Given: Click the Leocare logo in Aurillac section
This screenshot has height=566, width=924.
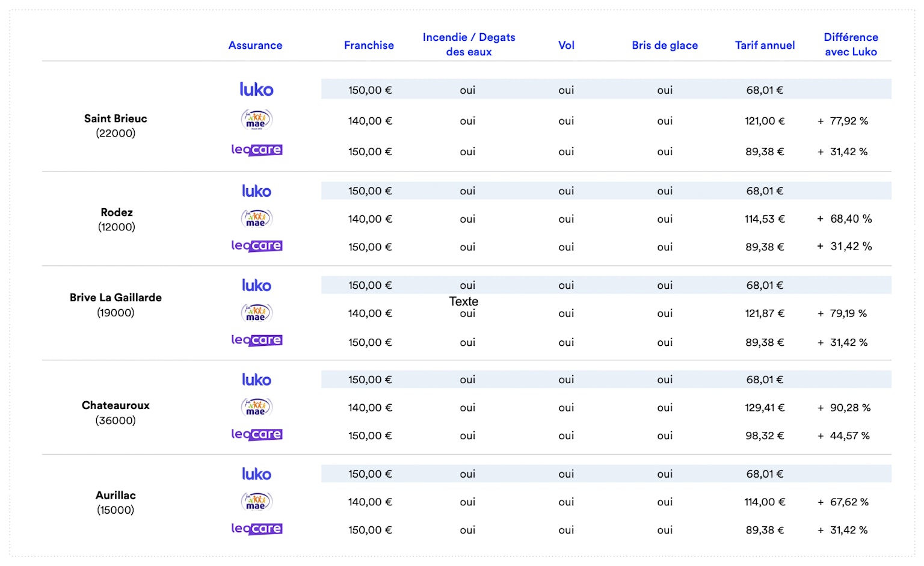Looking at the screenshot, I should (257, 529).
